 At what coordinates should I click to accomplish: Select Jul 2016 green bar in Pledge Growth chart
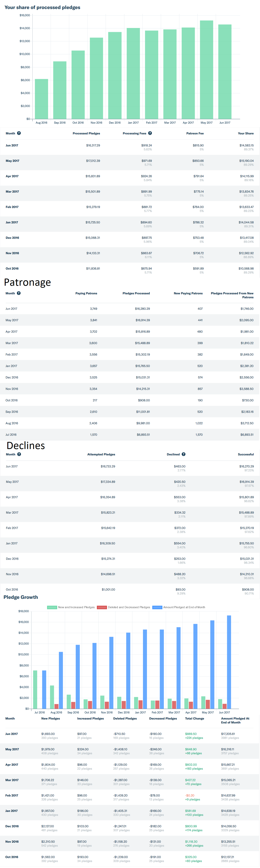point(35,689)
